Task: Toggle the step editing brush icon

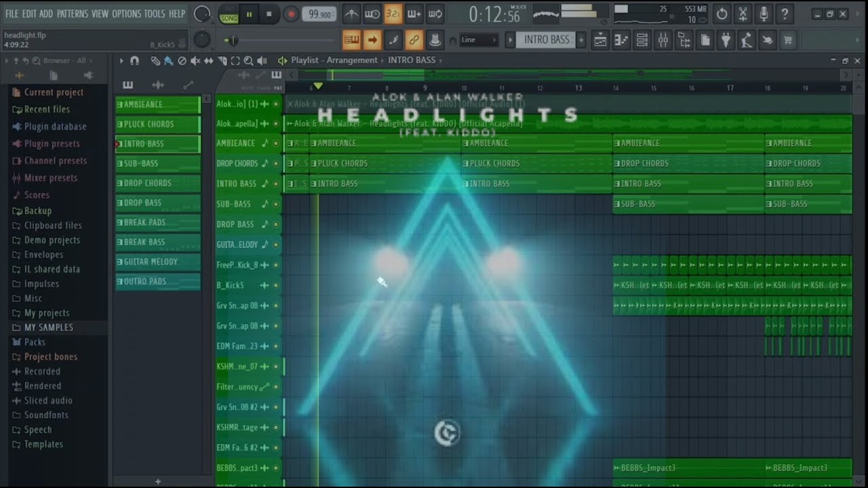Action: click(393, 40)
